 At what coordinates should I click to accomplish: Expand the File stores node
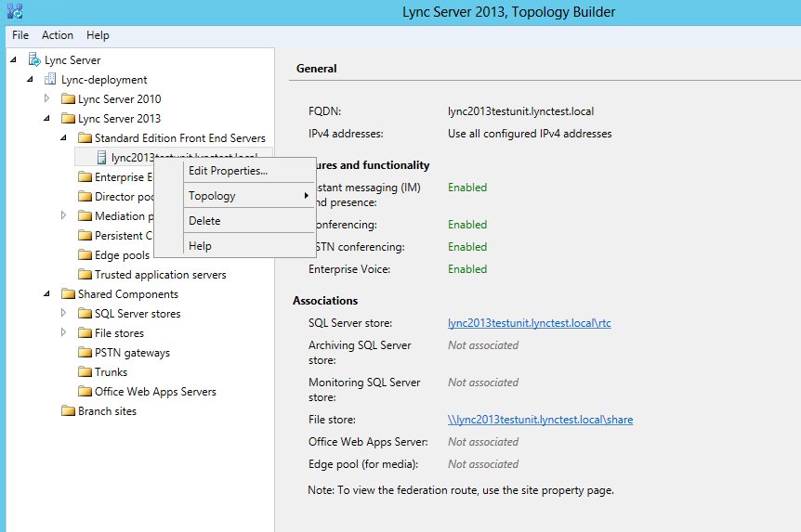point(64,333)
